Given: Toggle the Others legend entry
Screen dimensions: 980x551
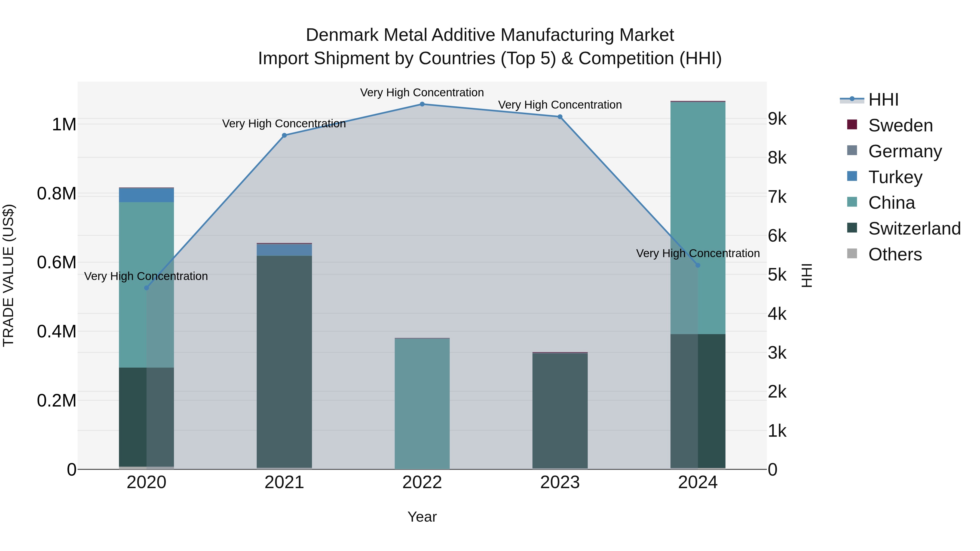Looking at the screenshot, I should click(884, 254).
